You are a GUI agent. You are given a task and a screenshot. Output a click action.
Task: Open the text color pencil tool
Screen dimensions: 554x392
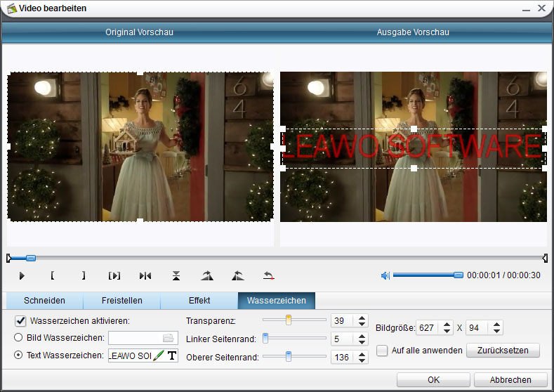pos(158,356)
